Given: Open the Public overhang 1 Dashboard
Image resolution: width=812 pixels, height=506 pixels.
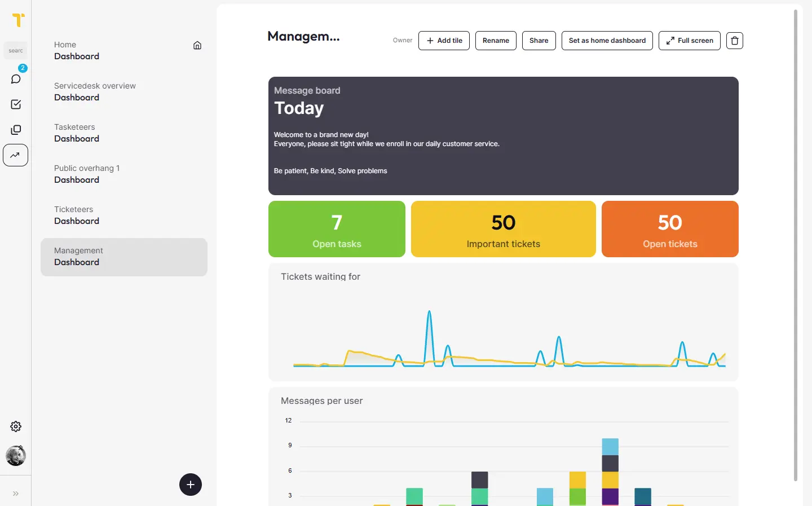Looking at the screenshot, I should tap(124, 174).
